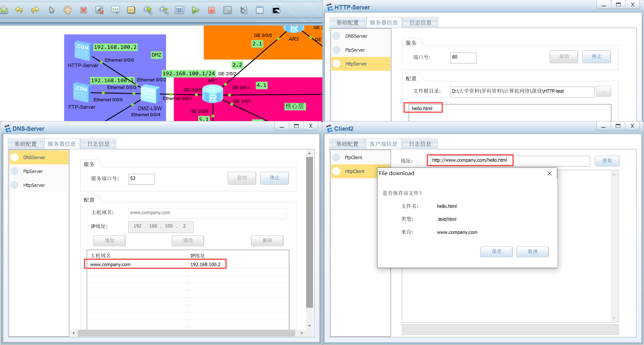This screenshot has width=644, height=345.
Task: Click the HTTP-Server device icon
Action: coord(83,50)
